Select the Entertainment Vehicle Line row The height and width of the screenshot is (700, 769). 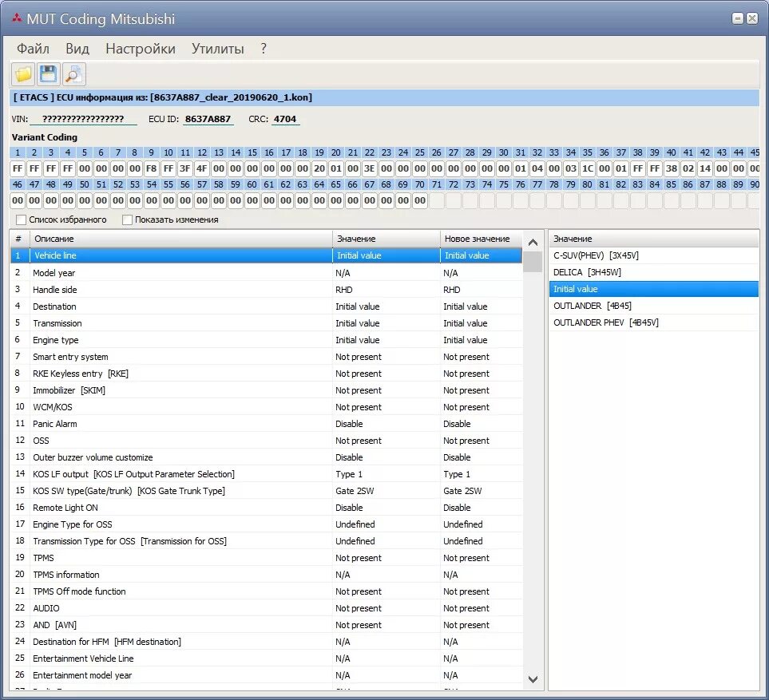(266, 658)
